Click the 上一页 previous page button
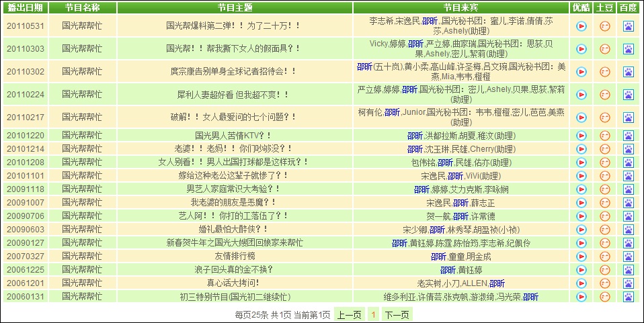 pyautogui.click(x=349, y=314)
